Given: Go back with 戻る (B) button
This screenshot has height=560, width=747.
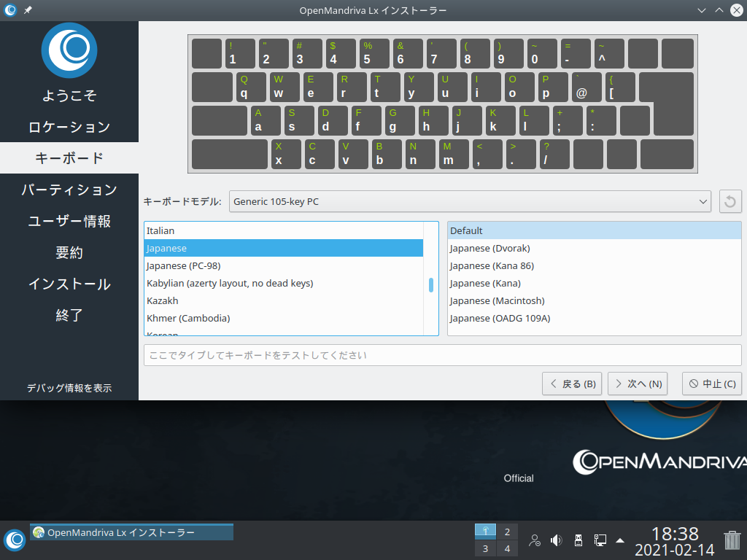Looking at the screenshot, I should [572, 384].
